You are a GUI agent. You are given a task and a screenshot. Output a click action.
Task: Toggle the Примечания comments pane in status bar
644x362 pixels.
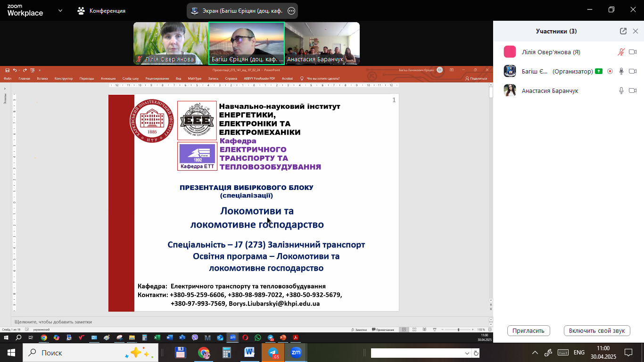[x=383, y=329]
